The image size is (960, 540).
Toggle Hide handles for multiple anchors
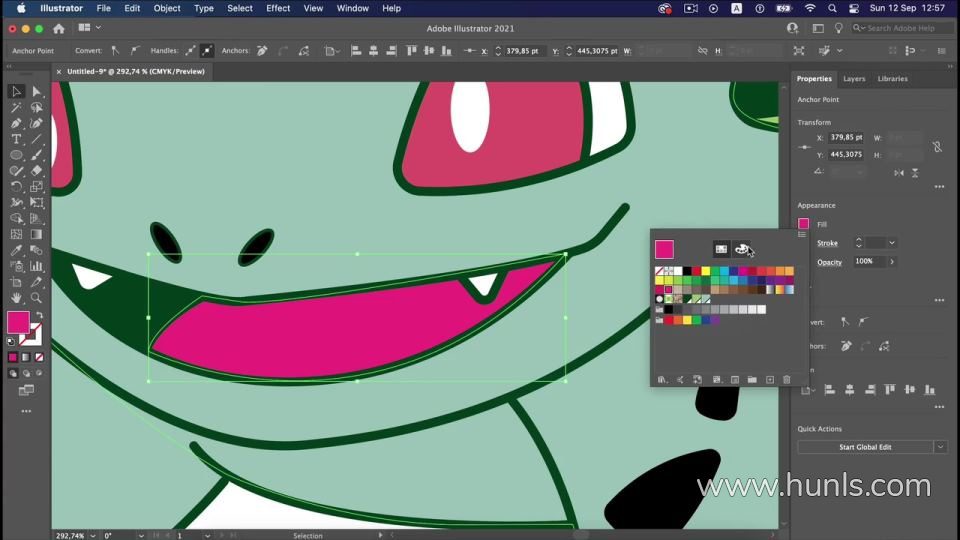pos(207,51)
